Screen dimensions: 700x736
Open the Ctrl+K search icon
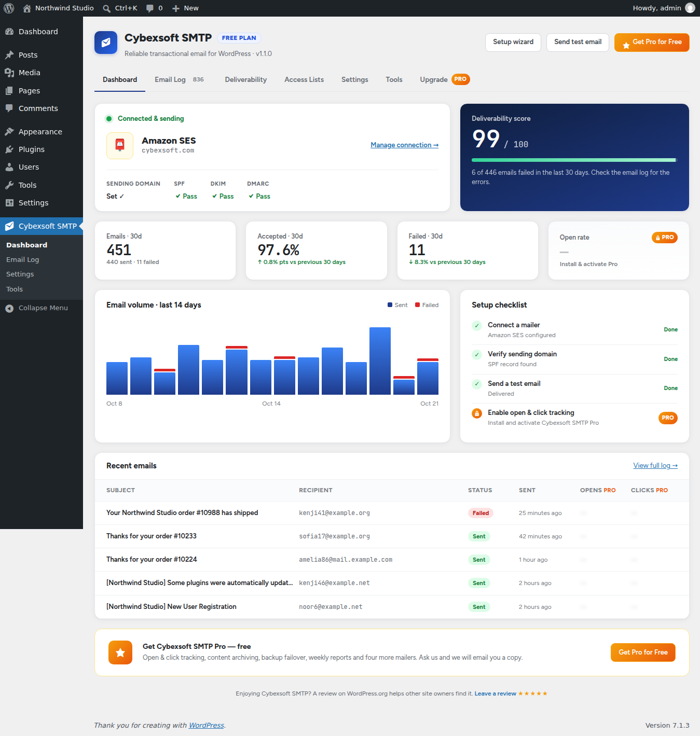coord(106,8)
